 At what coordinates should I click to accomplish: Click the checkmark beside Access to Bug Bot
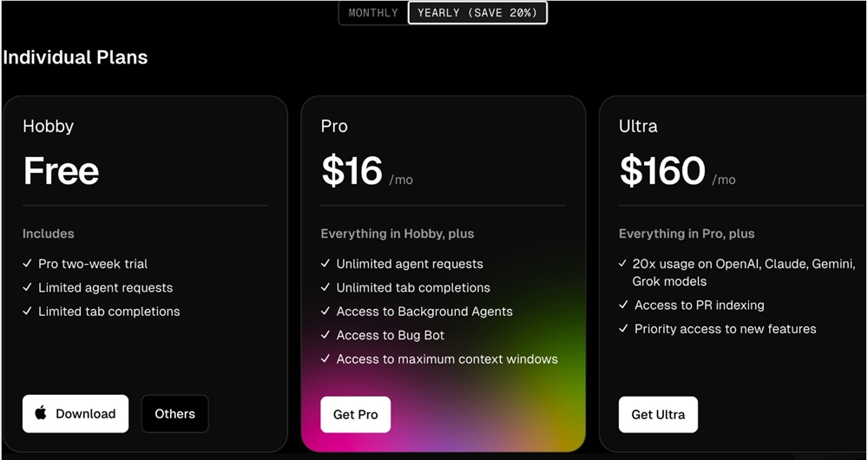click(325, 335)
